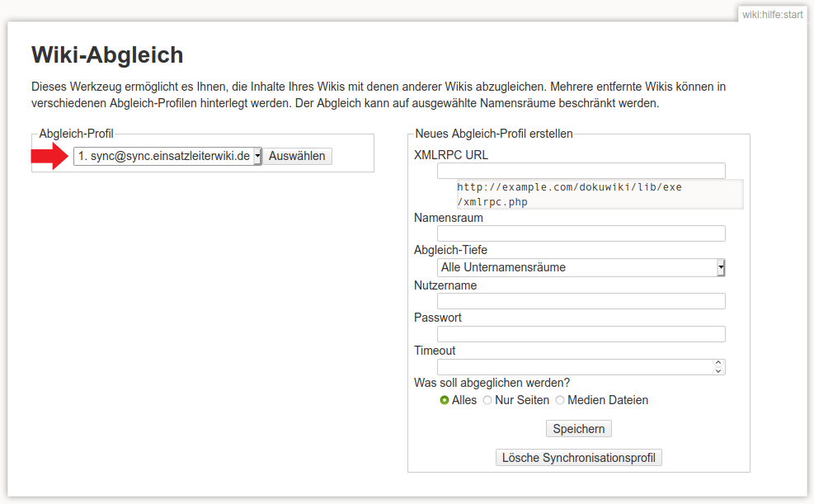
Task: Open the Abgleich-Profil selection dropdown
Action: coord(167,156)
